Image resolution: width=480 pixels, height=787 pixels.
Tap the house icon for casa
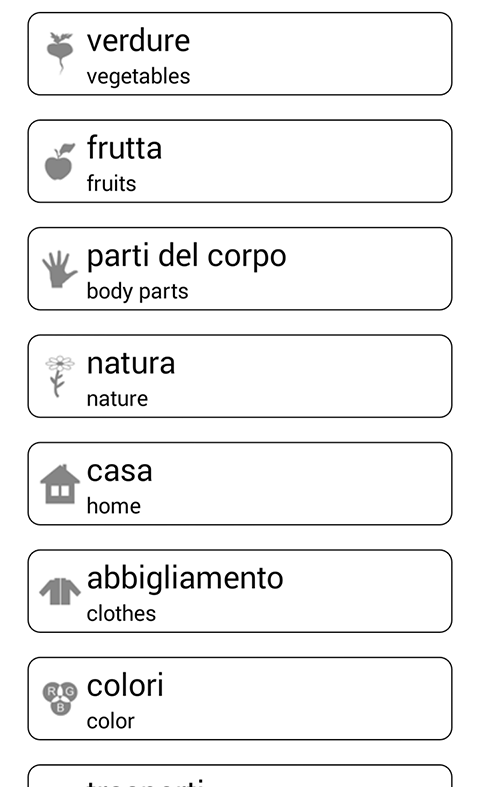60,484
